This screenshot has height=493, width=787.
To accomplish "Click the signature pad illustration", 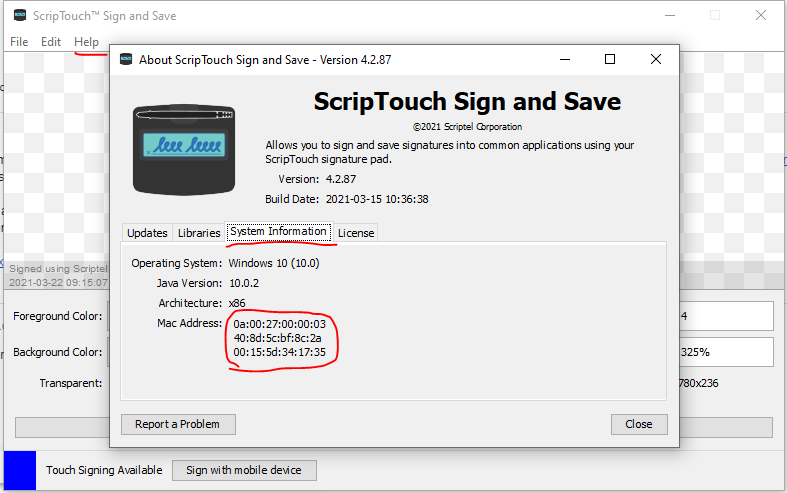I will [184, 150].
